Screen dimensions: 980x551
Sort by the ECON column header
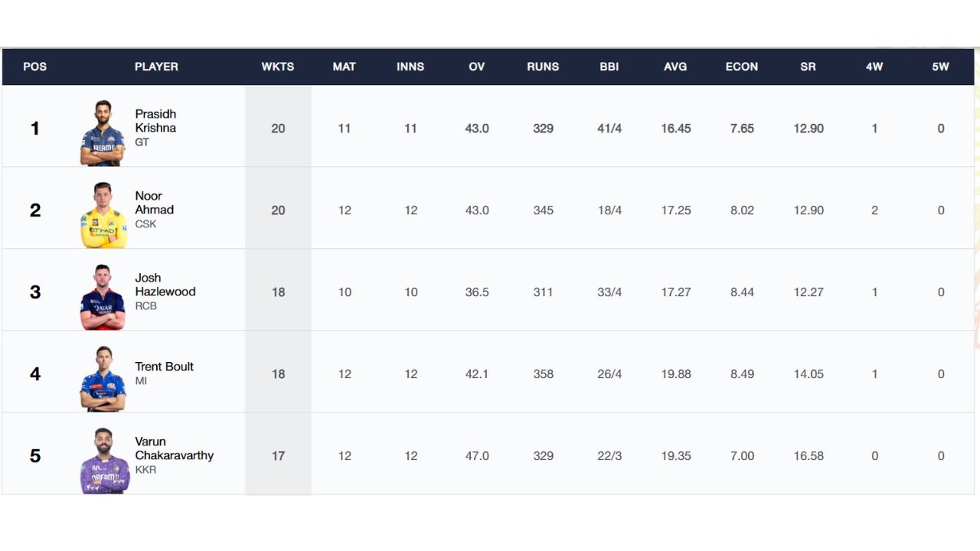(742, 67)
